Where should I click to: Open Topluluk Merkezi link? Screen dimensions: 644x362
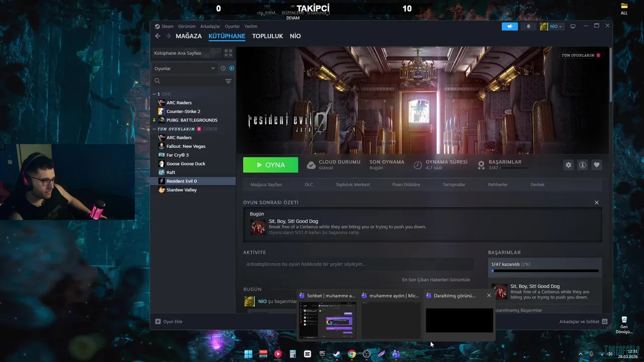pyautogui.click(x=353, y=185)
